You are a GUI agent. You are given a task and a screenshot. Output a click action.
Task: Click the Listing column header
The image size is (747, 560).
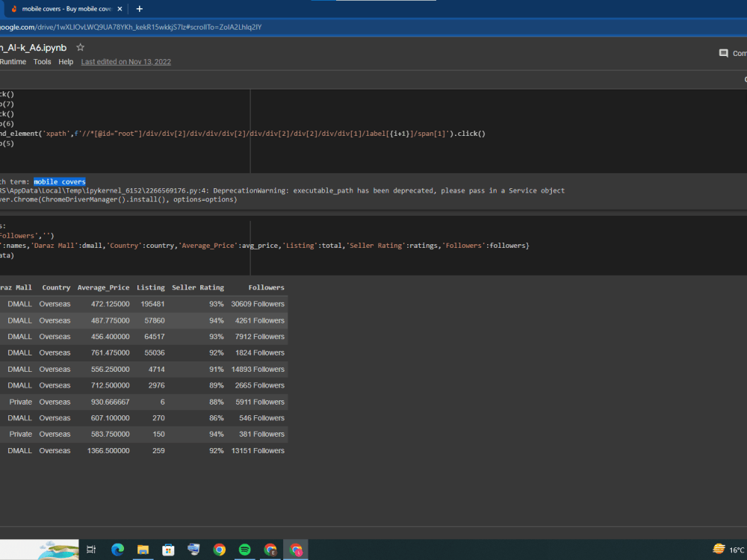point(151,287)
